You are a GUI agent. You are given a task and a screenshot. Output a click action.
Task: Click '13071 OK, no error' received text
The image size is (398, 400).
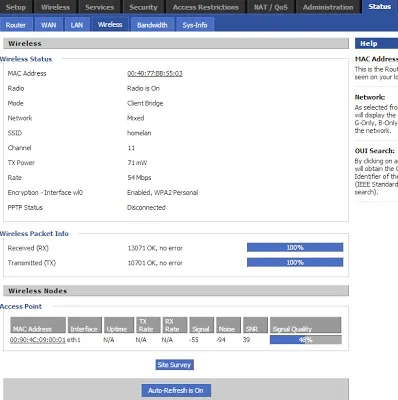click(x=155, y=248)
